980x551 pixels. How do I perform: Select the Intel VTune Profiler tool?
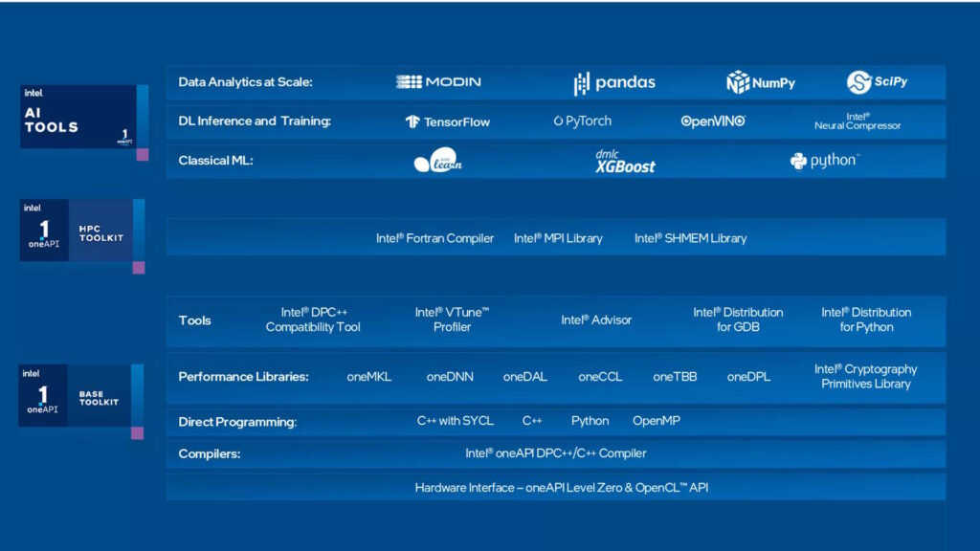tap(452, 319)
